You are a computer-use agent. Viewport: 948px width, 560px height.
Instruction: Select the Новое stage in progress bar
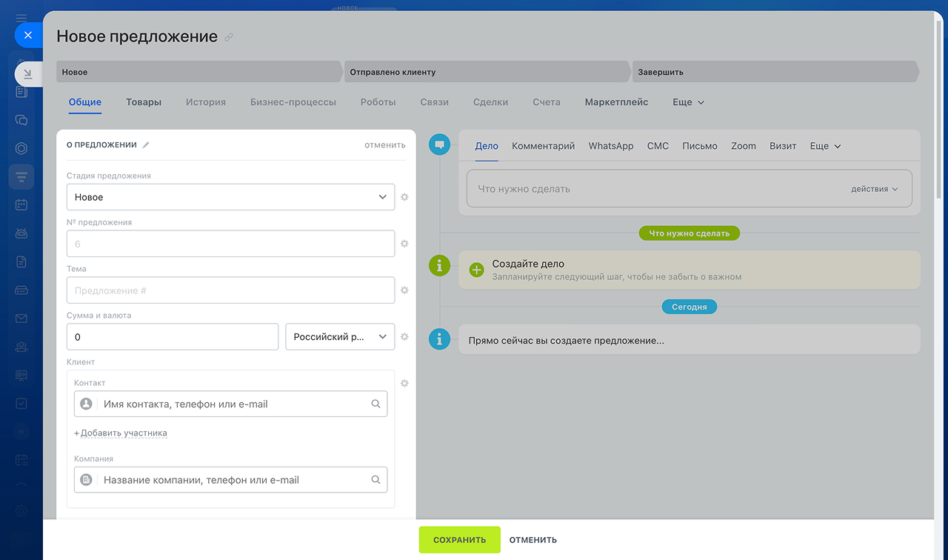pos(198,72)
